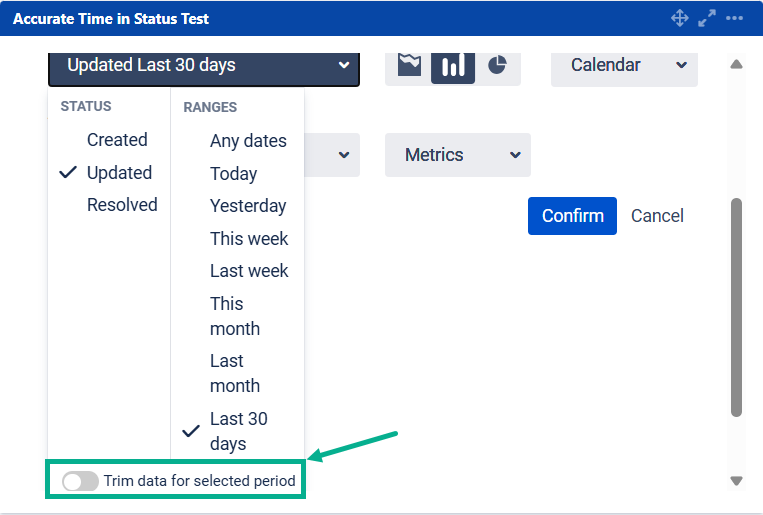
Task: Enable Trim data for selected period
Action: click(x=80, y=481)
